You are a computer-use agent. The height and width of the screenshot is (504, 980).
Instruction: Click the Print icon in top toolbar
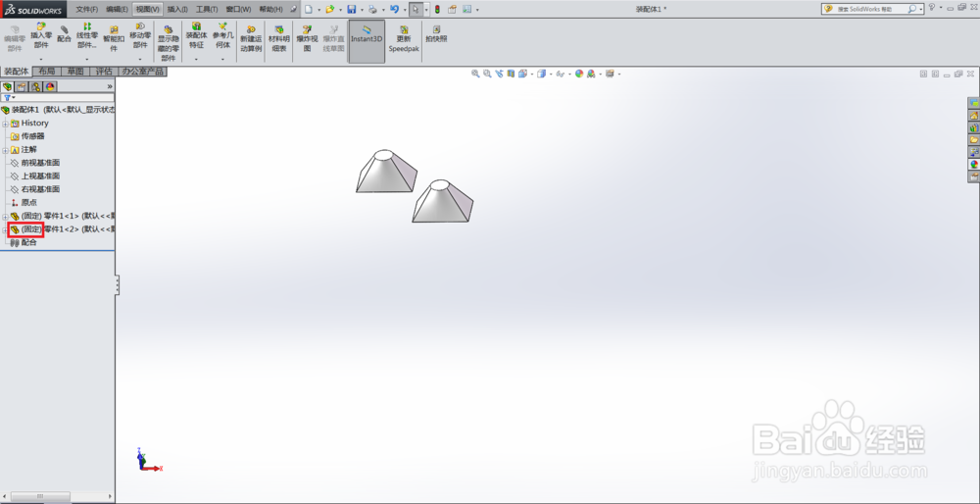point(372,10)
